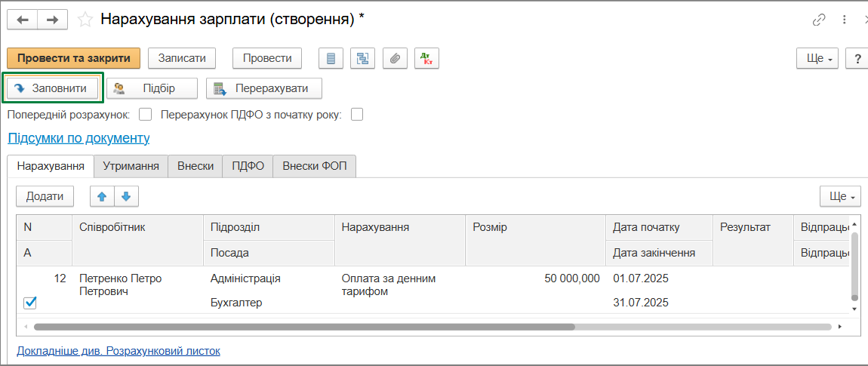Image resolution: width=868 pixels, height=366 pixels.
Task: Open attached files via paperclip icon
Action: [395, 58]
